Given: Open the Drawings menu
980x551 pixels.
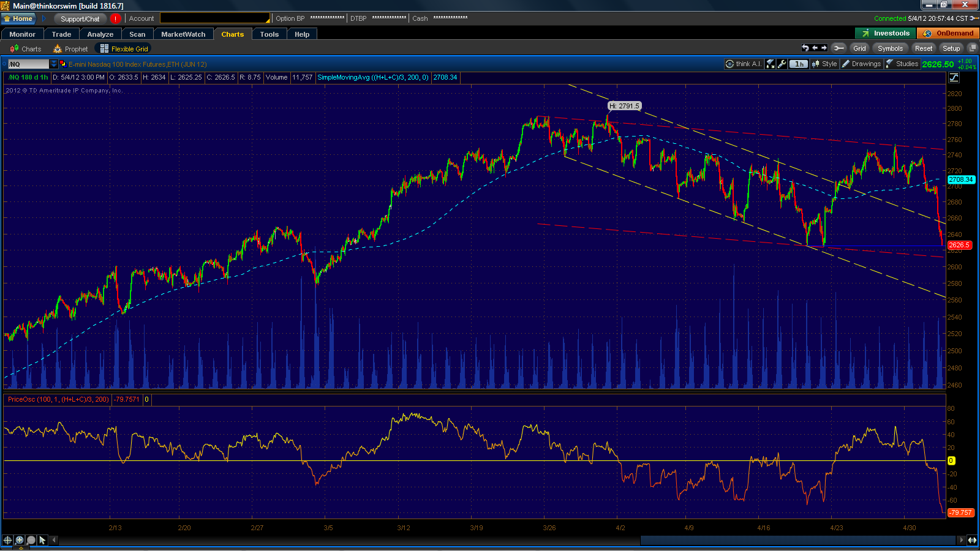Looking at the screenshot, I should tap(861, 64).
